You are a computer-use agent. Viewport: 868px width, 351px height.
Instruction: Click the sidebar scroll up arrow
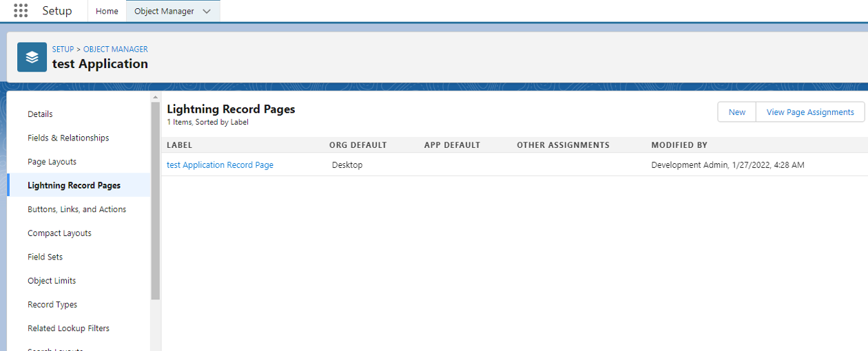point(155,97)
